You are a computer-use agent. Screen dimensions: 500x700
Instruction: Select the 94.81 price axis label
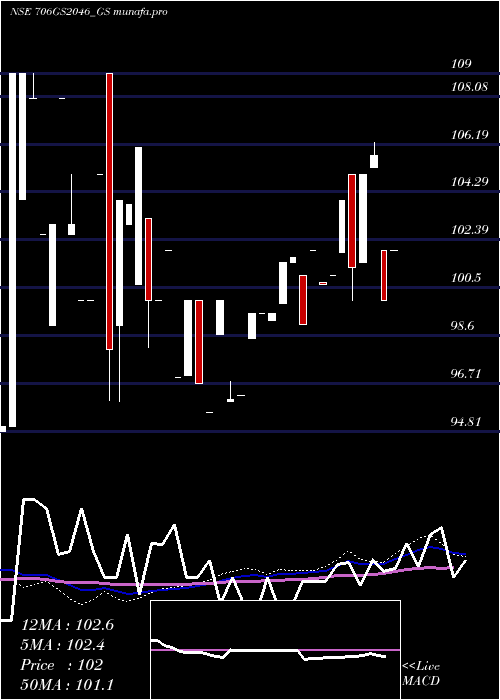tap(466, 421)
